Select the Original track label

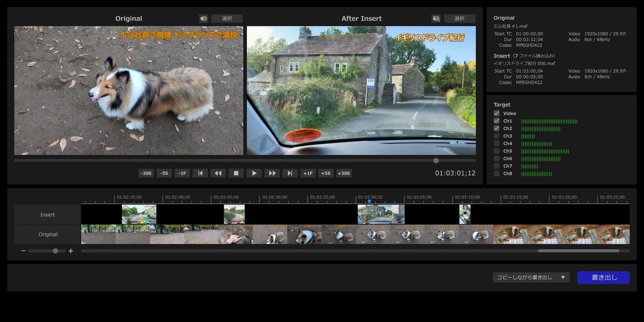(x=47, y=235)
